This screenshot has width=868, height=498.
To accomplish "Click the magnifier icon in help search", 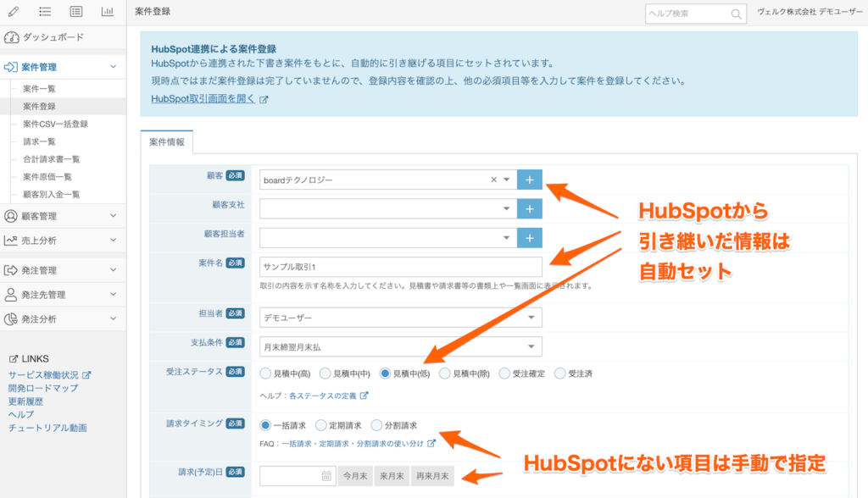I will (x=736, y=14).
